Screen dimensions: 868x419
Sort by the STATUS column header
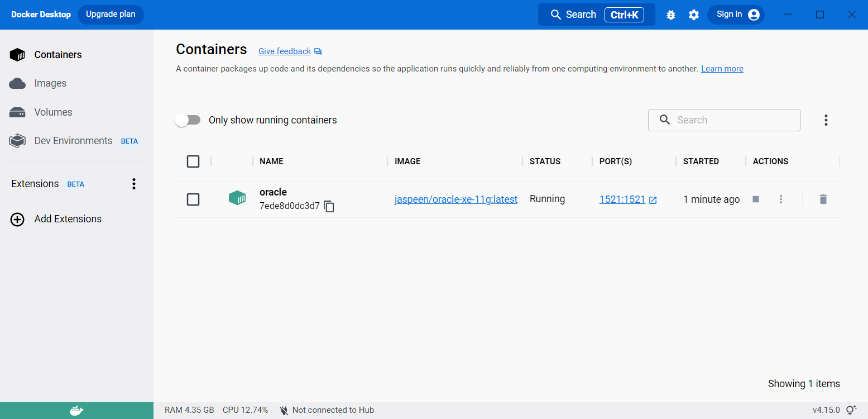point(545,161)
